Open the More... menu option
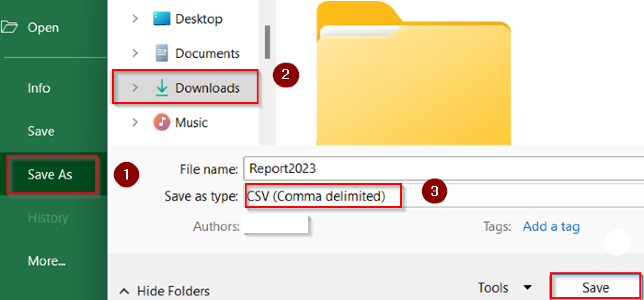This screenshot has height=300, width=644. [x=46, y=260]
